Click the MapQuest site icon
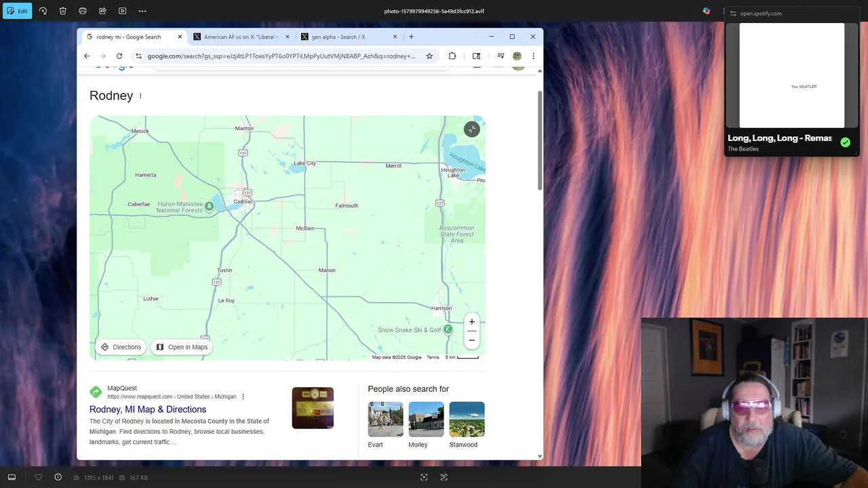This screenshot has width=868, height=488. [x=96, y=392]
